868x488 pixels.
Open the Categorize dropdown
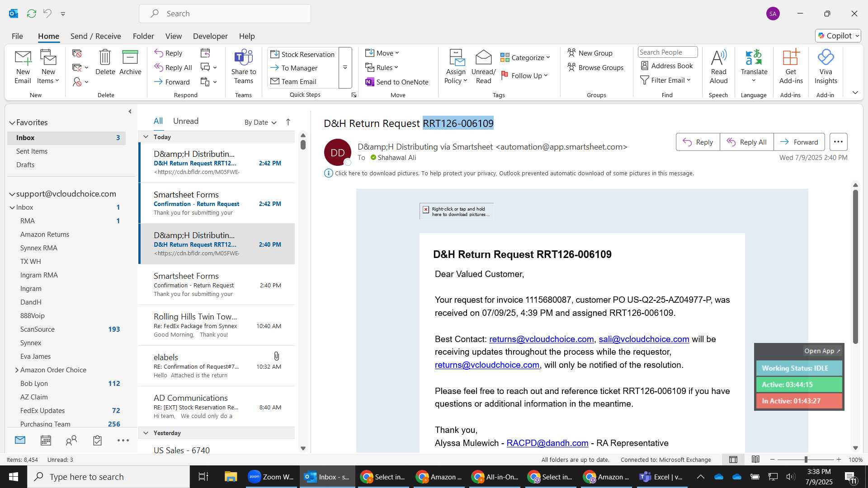click(x=525, y=57)
